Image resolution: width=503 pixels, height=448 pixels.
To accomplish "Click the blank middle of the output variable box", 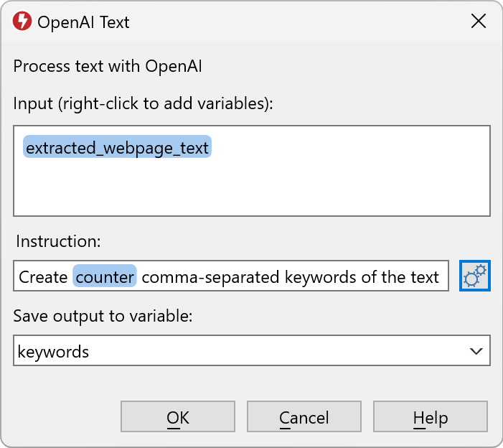I will (x=273, y=352).
